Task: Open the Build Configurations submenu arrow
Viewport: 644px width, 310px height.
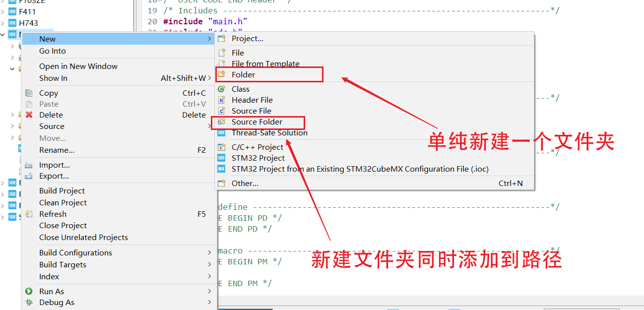Action: click(x=210, y=252)
